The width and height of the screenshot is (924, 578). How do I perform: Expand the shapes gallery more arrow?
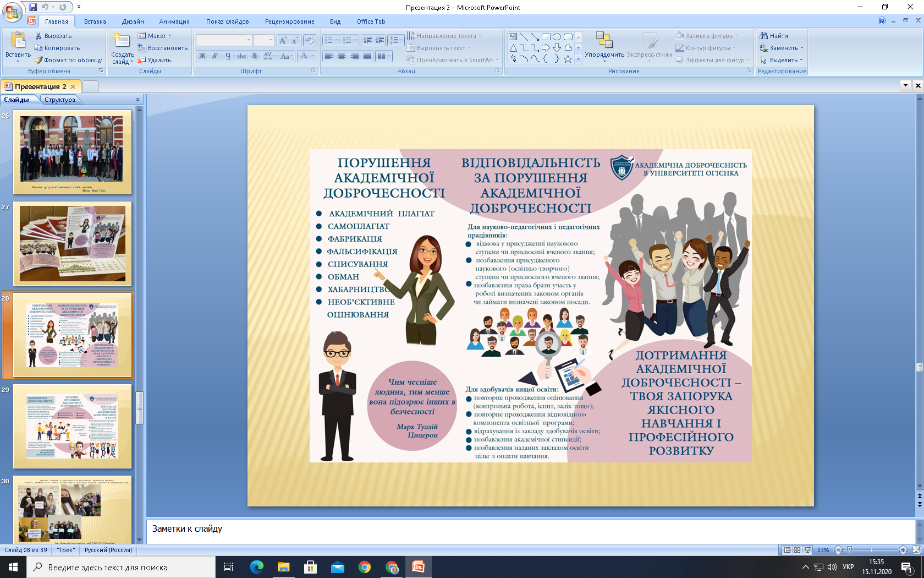578,59
